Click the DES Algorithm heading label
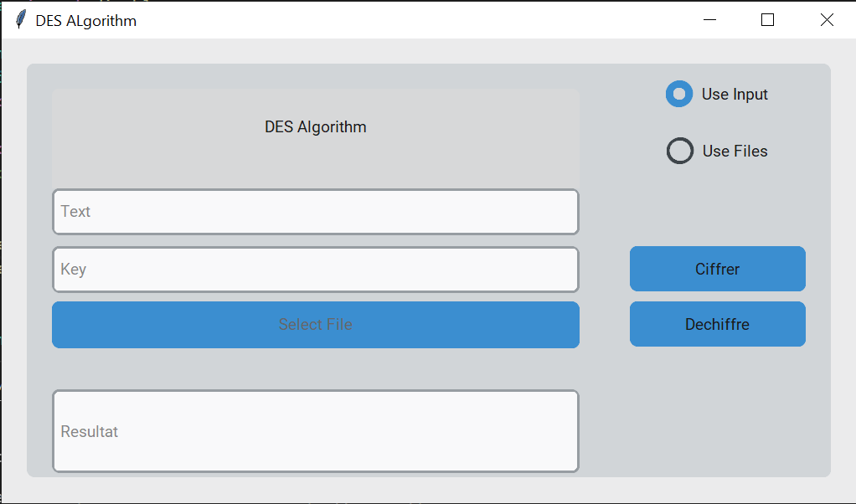This screenshot has height=504, width=856. [x=315, y=127]
